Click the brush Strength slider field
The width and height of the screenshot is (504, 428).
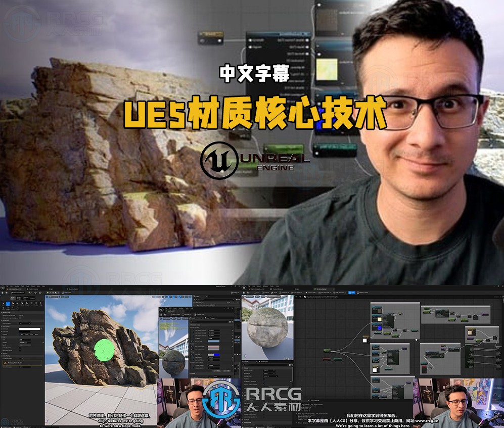pyautogui.click(x=25, y=342)
